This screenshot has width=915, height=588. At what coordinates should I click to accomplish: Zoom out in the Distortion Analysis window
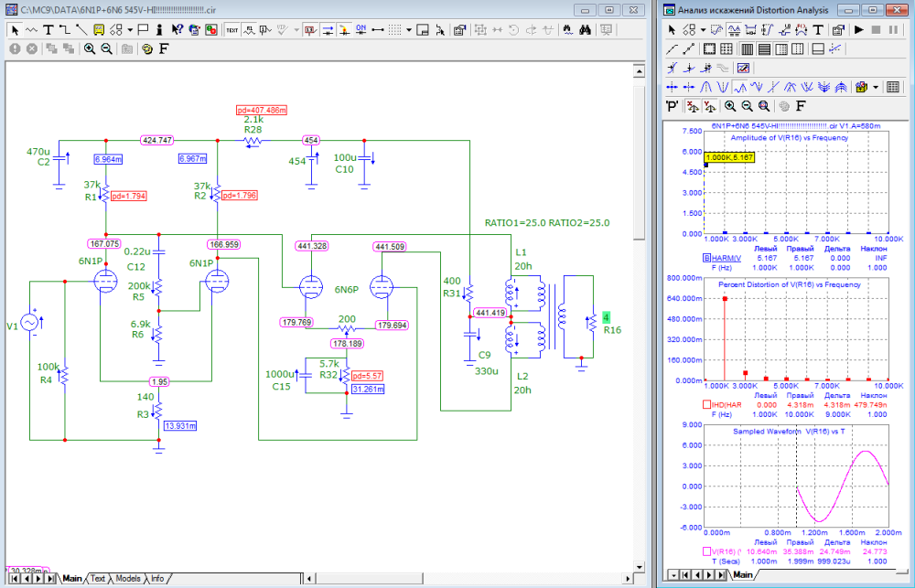[748, 106]
